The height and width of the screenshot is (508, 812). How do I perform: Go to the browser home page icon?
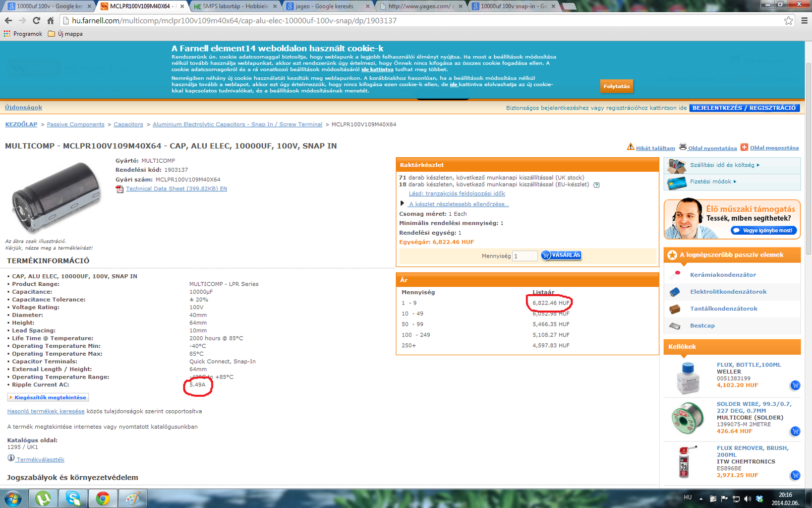point(50,20)
